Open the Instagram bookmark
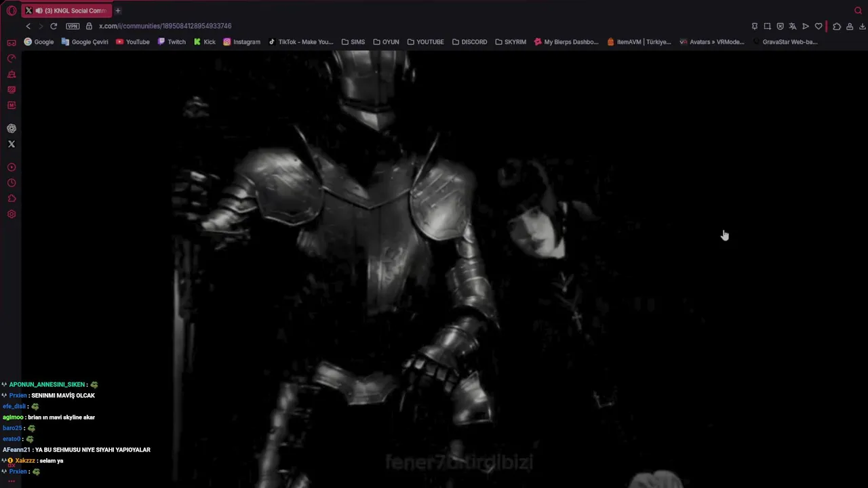 [x=242, y=42]
